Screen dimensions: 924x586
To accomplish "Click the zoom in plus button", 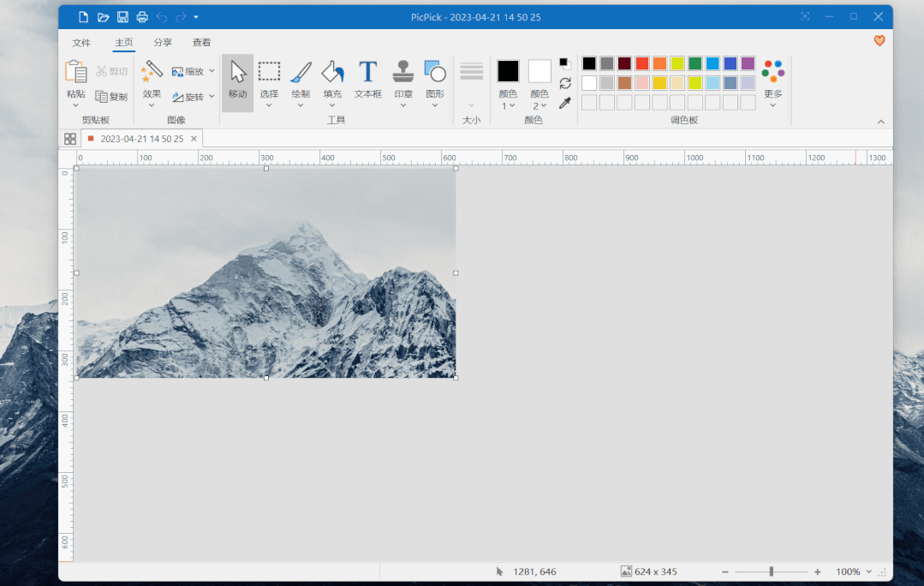I will [x=817, y=571].
